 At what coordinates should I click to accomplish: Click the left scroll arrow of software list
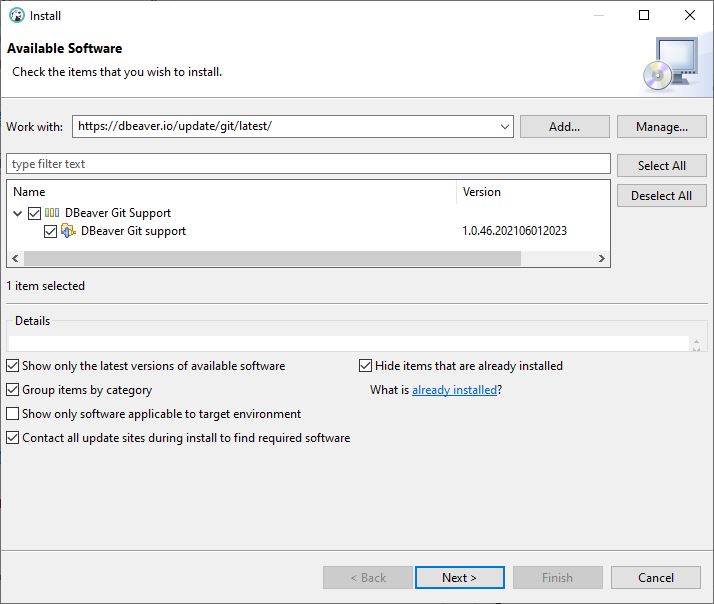click(x=15, y=258)
